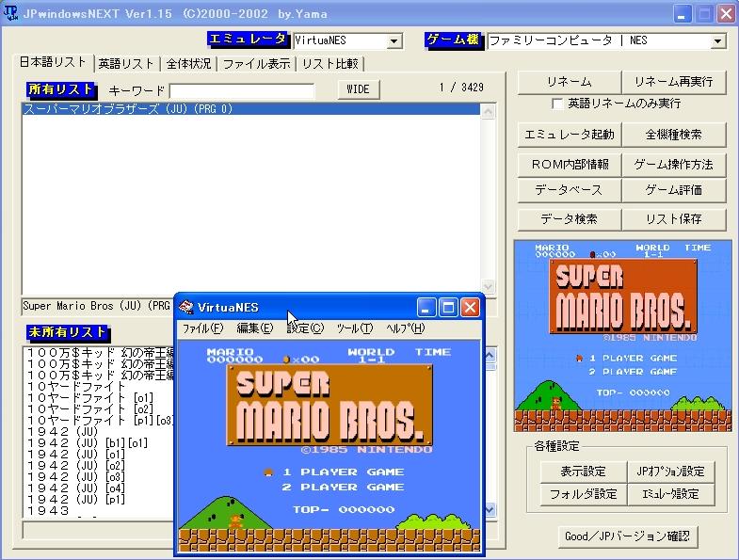
Task: Click the WIDE button
Action: pos(358,89)
